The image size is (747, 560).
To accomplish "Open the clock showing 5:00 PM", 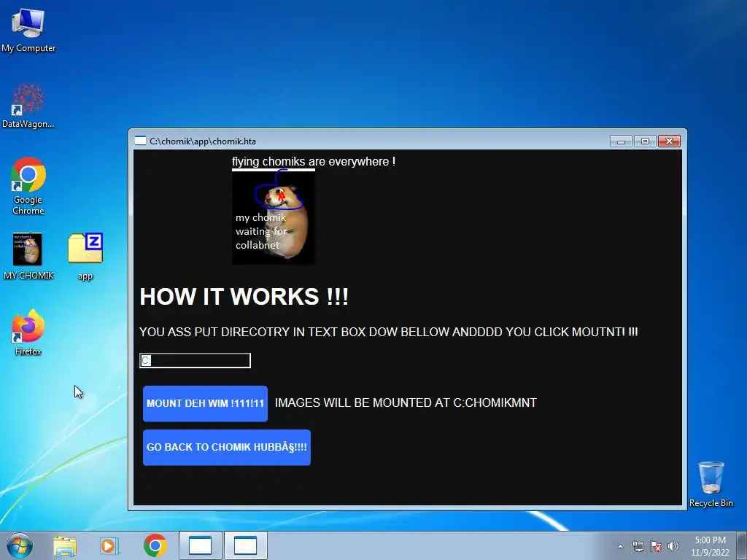I will pos(710,546).
